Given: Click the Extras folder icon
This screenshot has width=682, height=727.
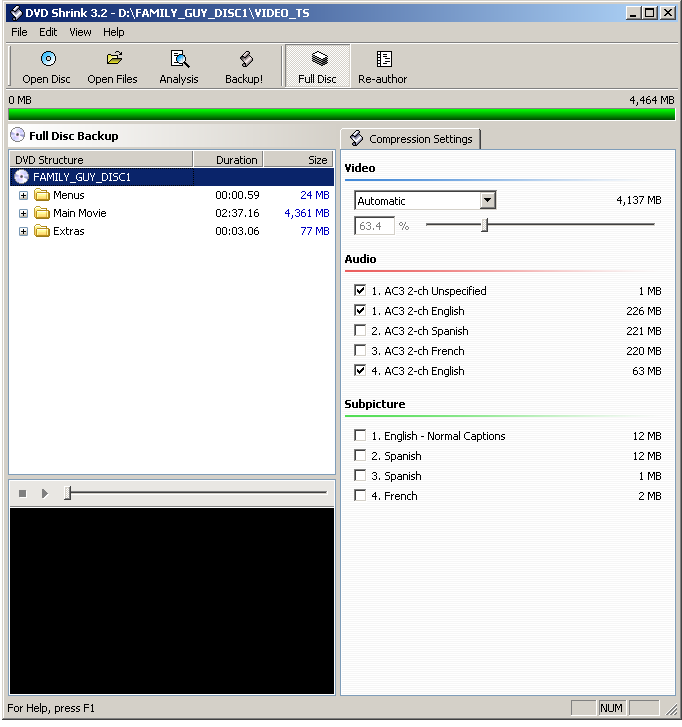Looking at the screenshot, I should pos(42,231).
